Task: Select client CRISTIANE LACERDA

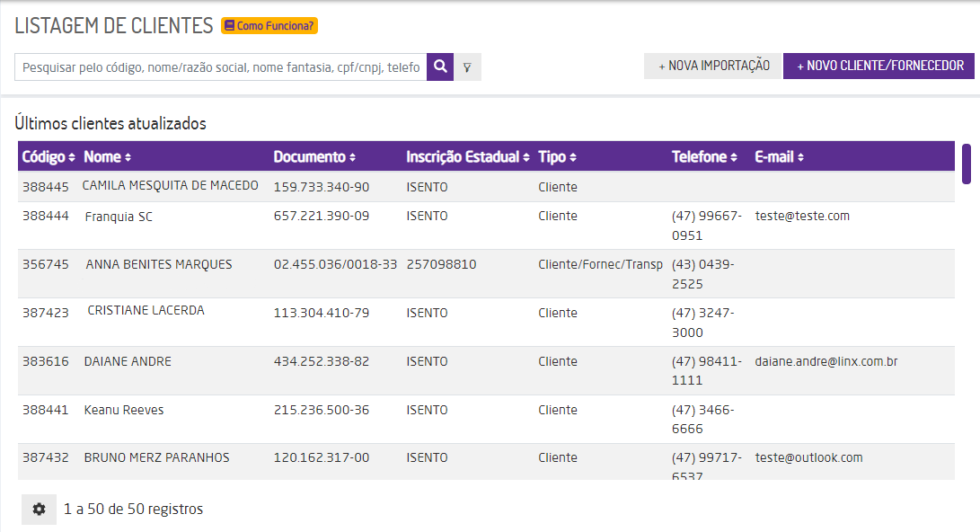Action: (x=146, y=311)
